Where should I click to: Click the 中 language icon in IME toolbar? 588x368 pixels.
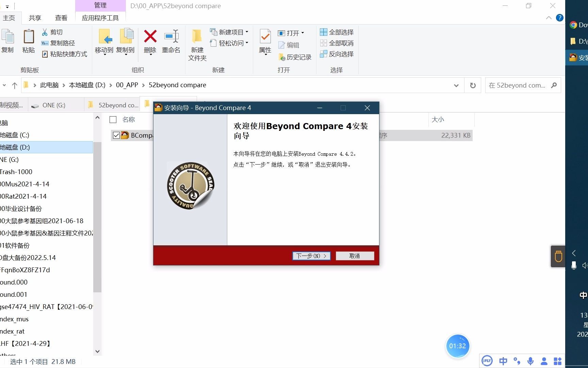click(503, 361)
